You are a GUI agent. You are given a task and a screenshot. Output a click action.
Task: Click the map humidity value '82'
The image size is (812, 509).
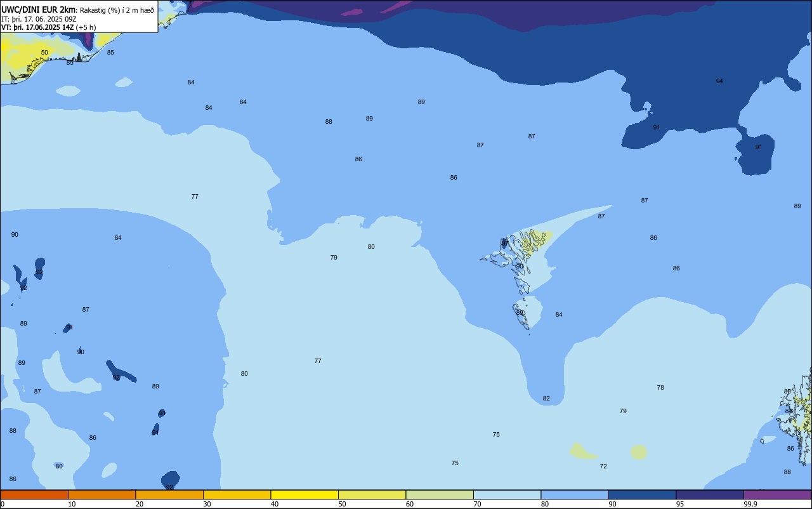(546, 399)
